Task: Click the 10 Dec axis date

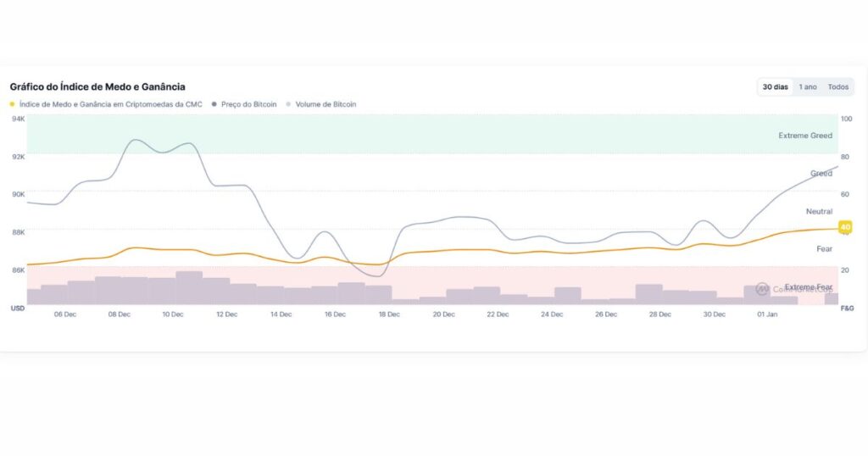Action: click(172, 314)
